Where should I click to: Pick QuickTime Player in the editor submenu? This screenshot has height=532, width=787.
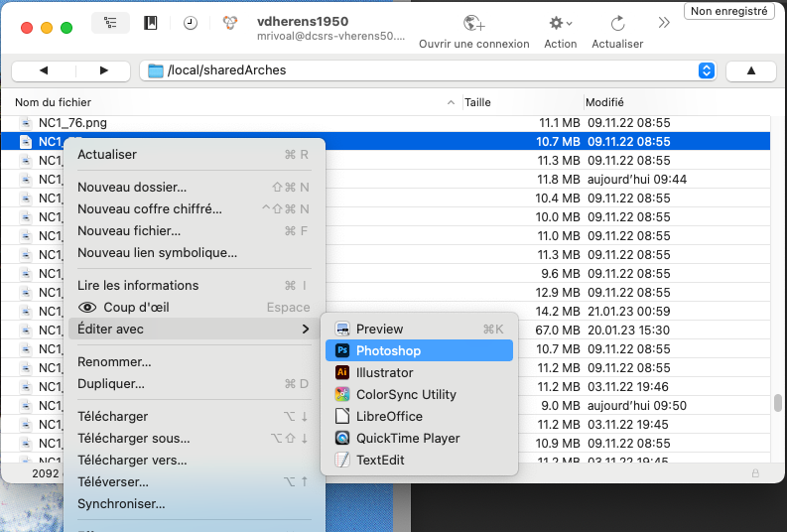point(408,438)
